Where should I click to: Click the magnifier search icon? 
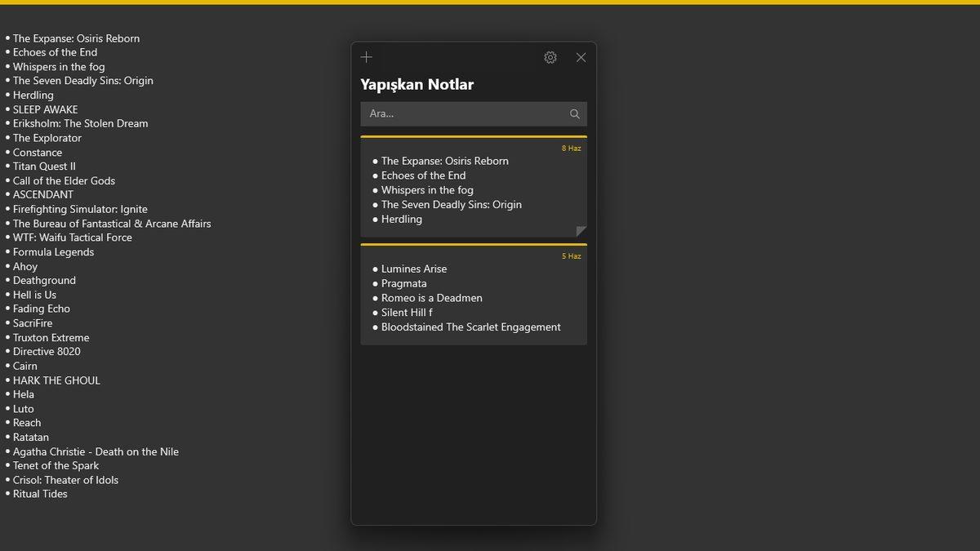click(x=574, y=114)
